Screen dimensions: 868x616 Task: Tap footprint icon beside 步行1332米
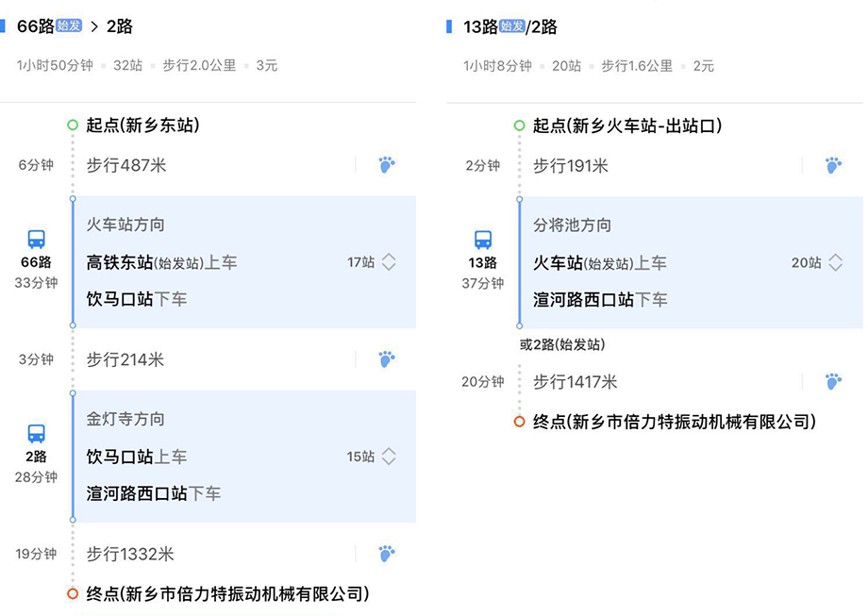387,554
